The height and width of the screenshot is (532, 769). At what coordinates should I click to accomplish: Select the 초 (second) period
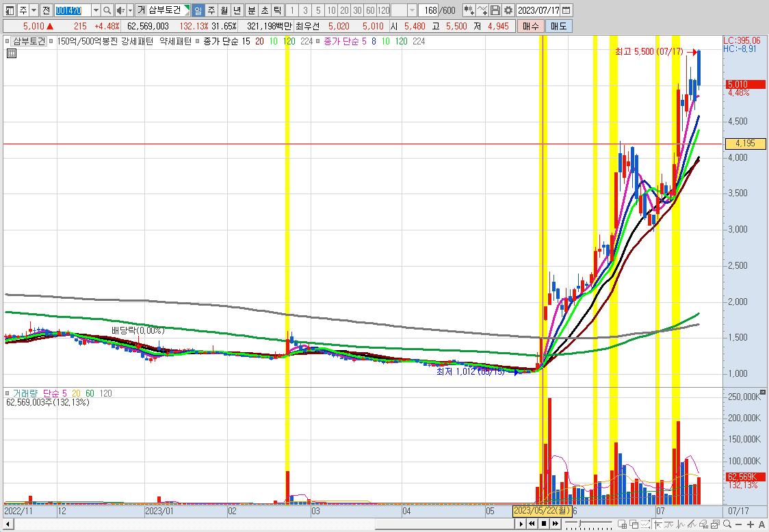pos(265,10)
